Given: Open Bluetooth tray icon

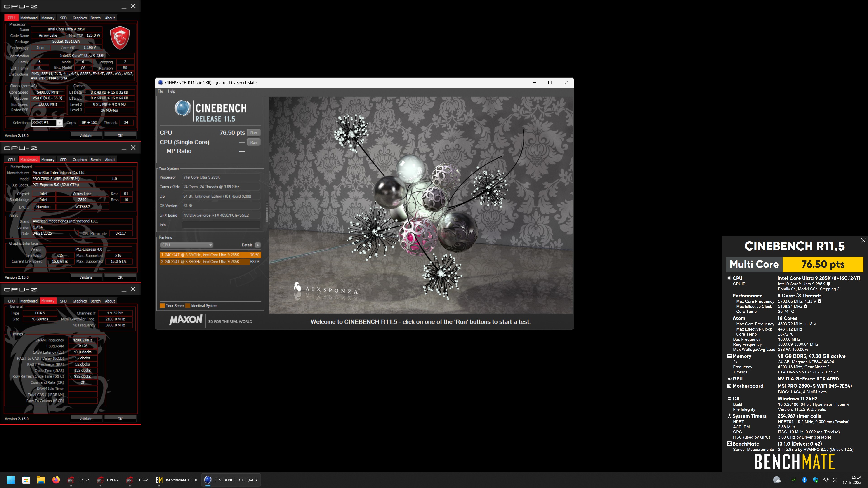Looking at the screenshot, I should click(x=804, y=480).
